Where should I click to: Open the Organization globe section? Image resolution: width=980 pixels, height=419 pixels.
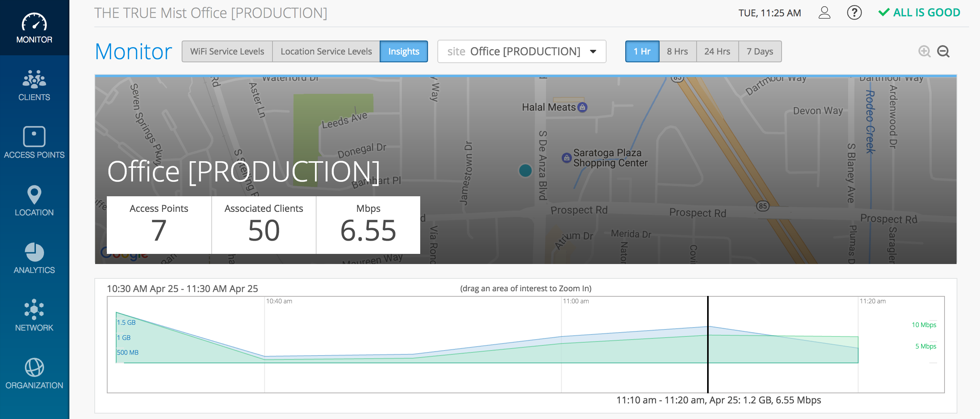point(34,373)
